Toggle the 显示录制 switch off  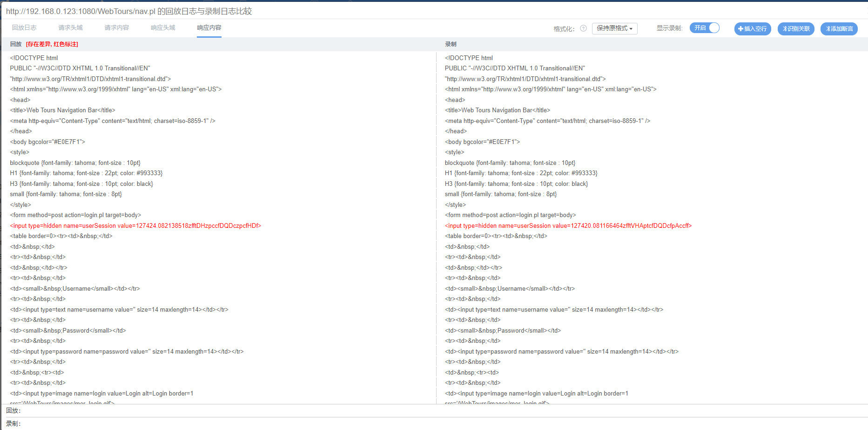tap(705, 28)
